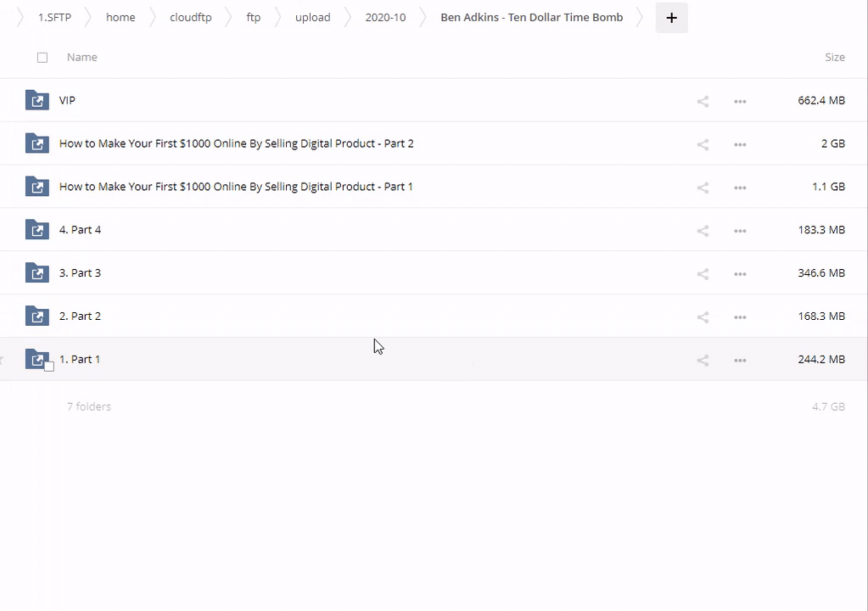Image resolution: width=868 pixels, height=611 pixels.
Task: Share the '2. Part 2' folder
Action: [703, 317]
